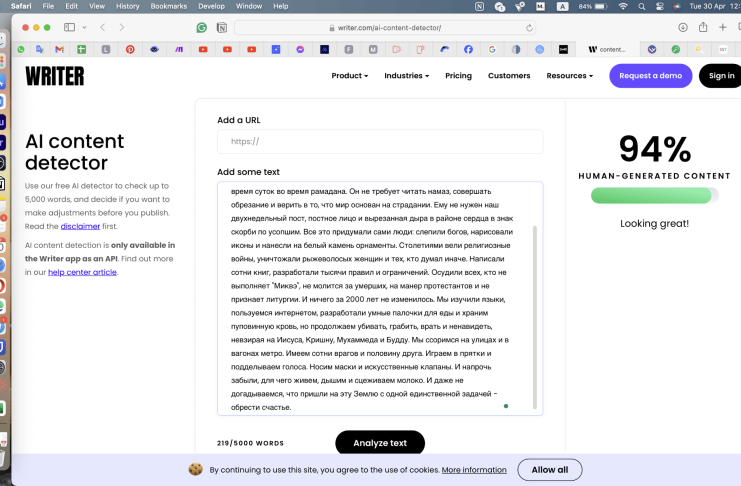Open the Help menu
This screenshot has width=741, height=486.
pyautogui.click(x=280, y=6)
